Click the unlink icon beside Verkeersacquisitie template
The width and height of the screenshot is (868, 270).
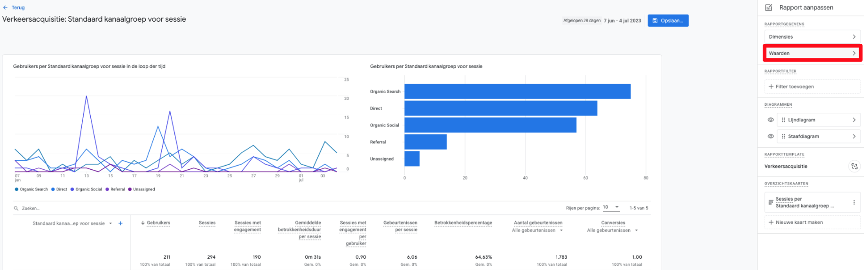pos(854,167)
